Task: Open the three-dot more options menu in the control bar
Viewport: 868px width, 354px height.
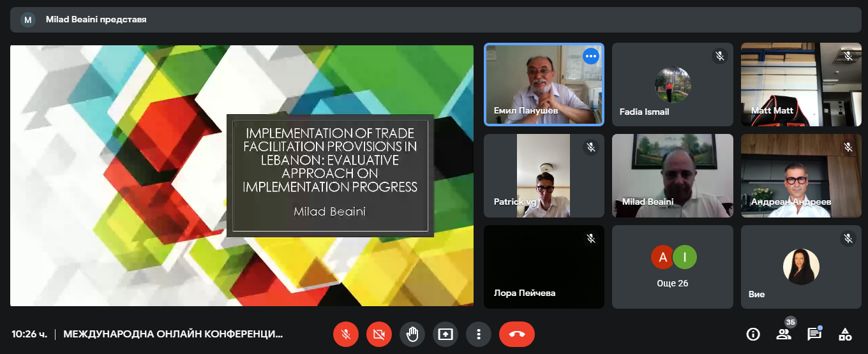Action: pos(478,334)
